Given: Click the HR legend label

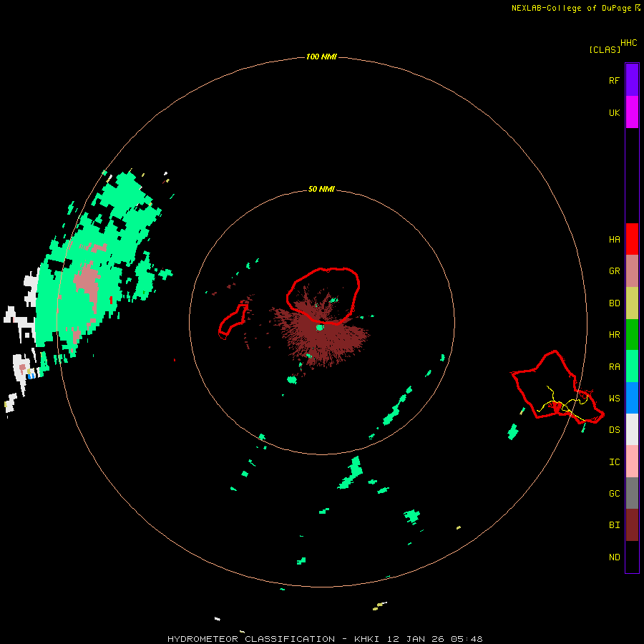Looking at the screenshot, I should pos(614,335).
